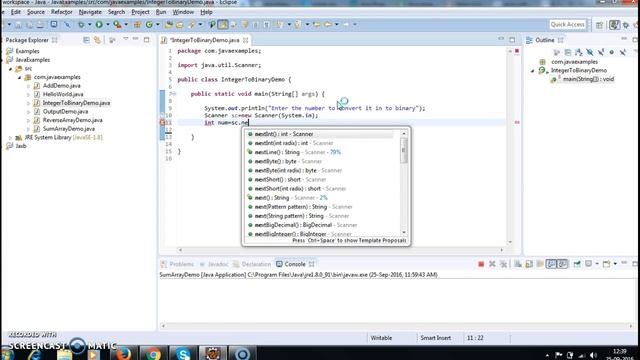640x360 pixels.
Task: Toggle Hide Non-Public Members in Outline toolbar
Action: pyautogui.click(x=611, y=53)
